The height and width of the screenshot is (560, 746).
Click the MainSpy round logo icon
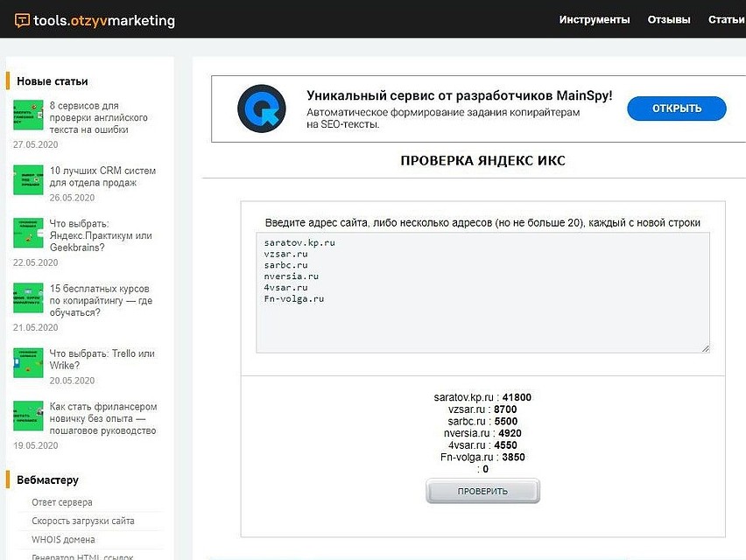tap(262, 108)
